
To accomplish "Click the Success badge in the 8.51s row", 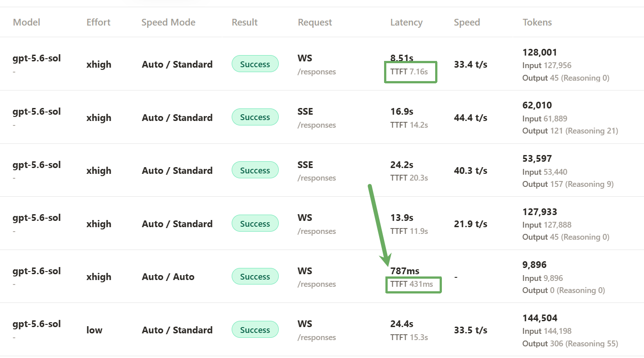I will tap(255, 64).
